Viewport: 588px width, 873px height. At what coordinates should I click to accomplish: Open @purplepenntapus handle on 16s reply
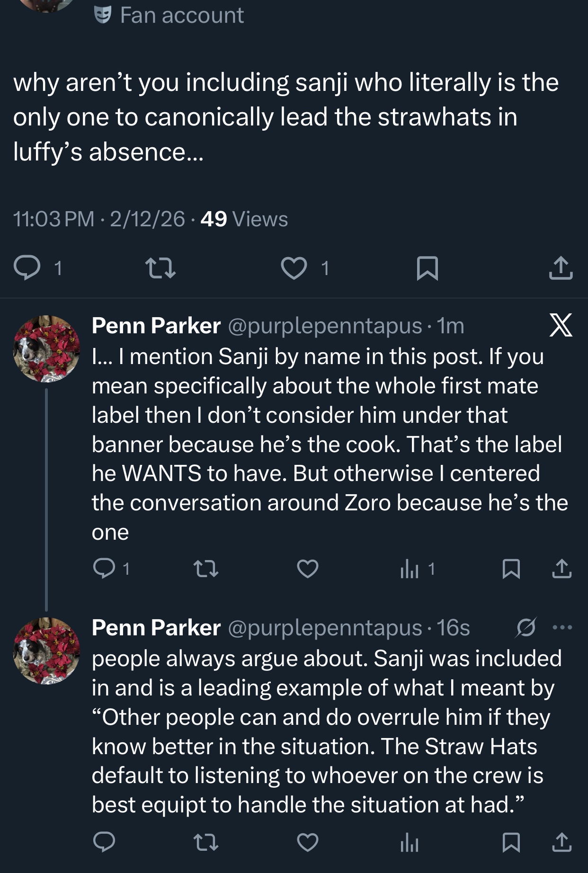coord(325,628)
